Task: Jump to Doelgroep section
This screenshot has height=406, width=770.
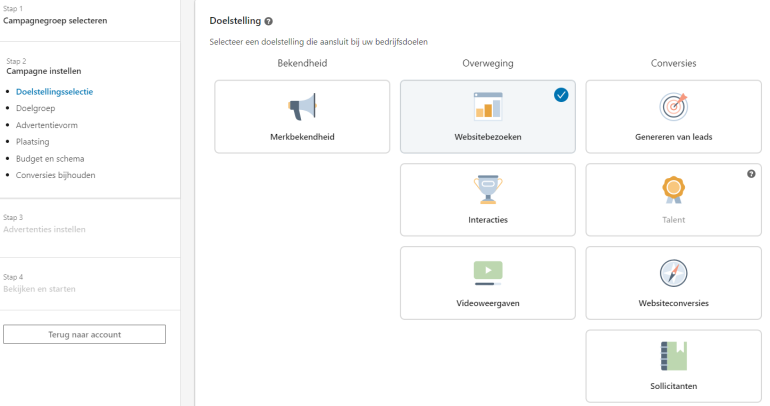Action: [x=35, y=108]
